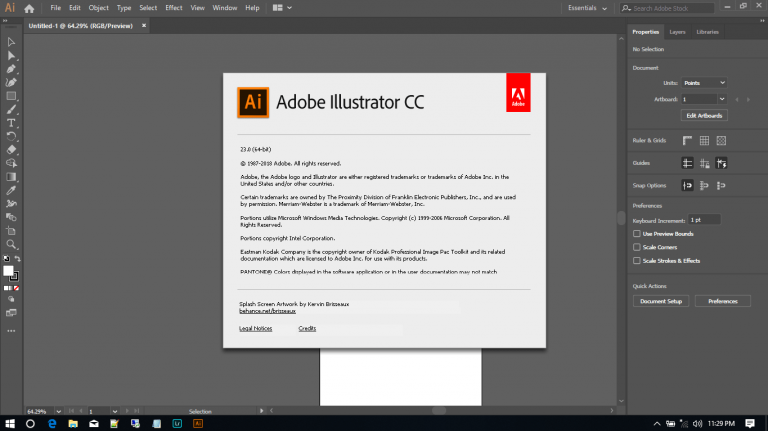The image size is (768, 431).
Task: Click the white Fill color swatch
Action: 7,270
